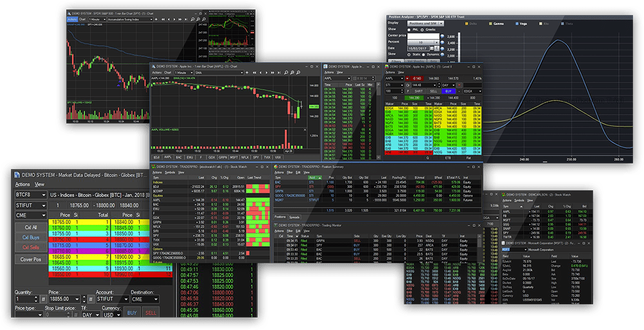Image resolution: width=644 pixels, height=330 pixels.
Task: Click the # button next to Price
Action: (x=90, y=299)
